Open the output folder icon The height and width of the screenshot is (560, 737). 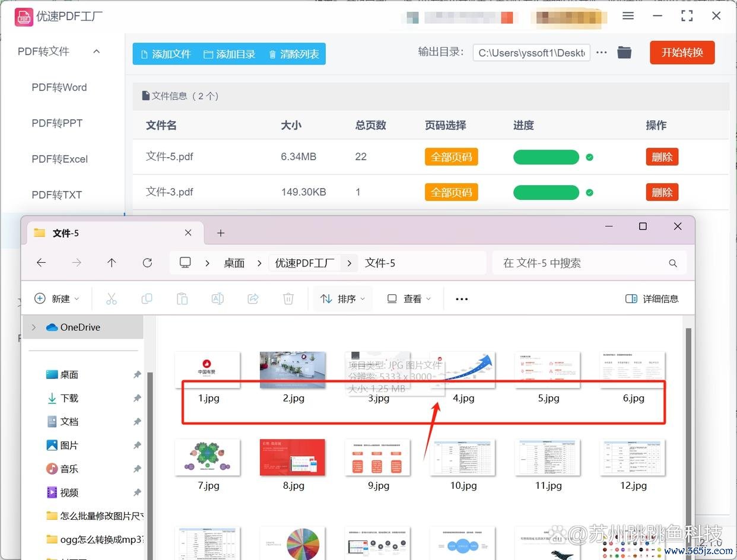[x=624, y=52]
